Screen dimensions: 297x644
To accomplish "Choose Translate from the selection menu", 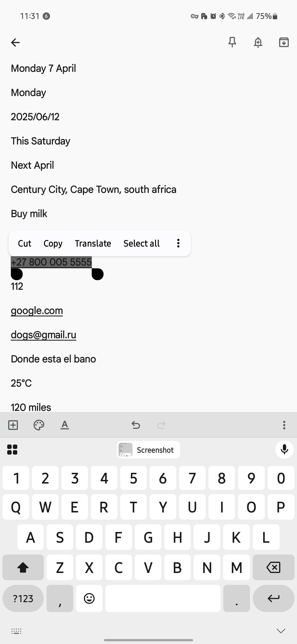I will 93,243.
